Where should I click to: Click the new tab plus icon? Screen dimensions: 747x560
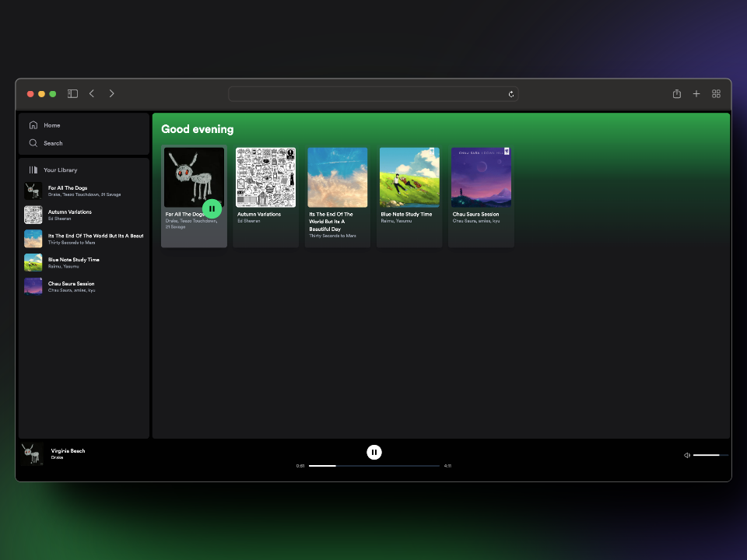point(696,93)
